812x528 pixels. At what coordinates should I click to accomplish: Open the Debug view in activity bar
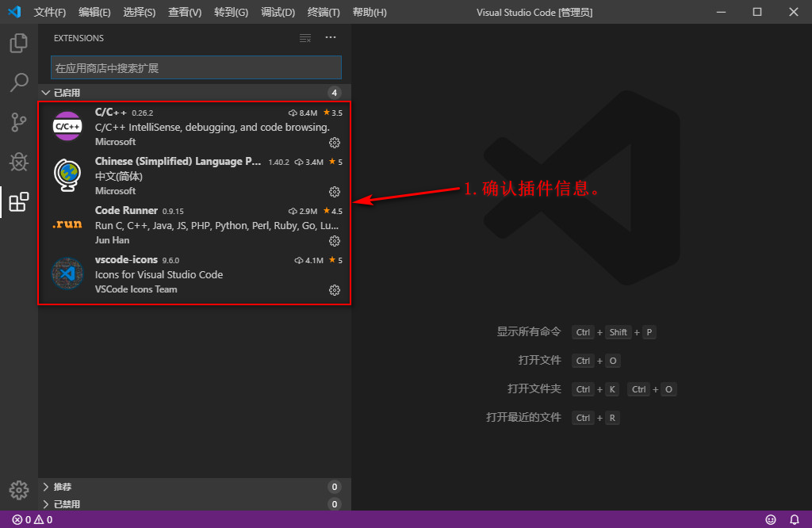19,162
